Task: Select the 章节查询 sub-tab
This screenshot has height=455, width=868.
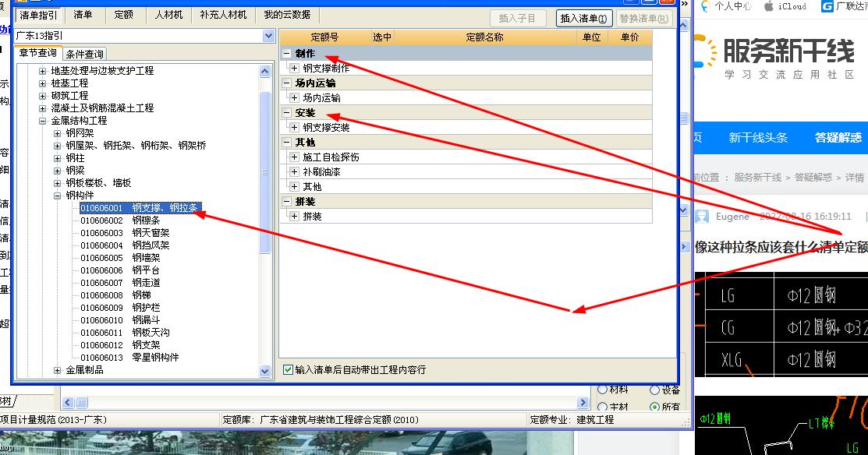Action: coord(37,53)
